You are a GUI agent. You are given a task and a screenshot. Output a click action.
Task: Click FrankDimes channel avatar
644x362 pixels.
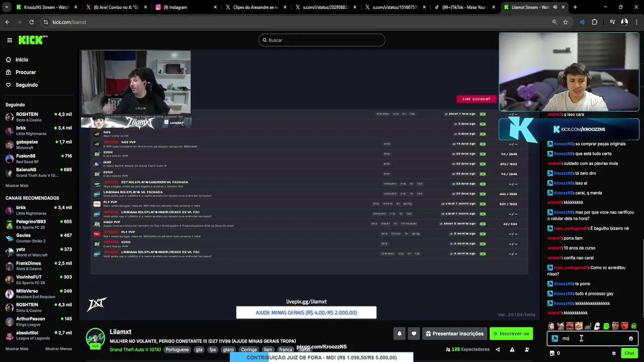click(x=10, y=266)
